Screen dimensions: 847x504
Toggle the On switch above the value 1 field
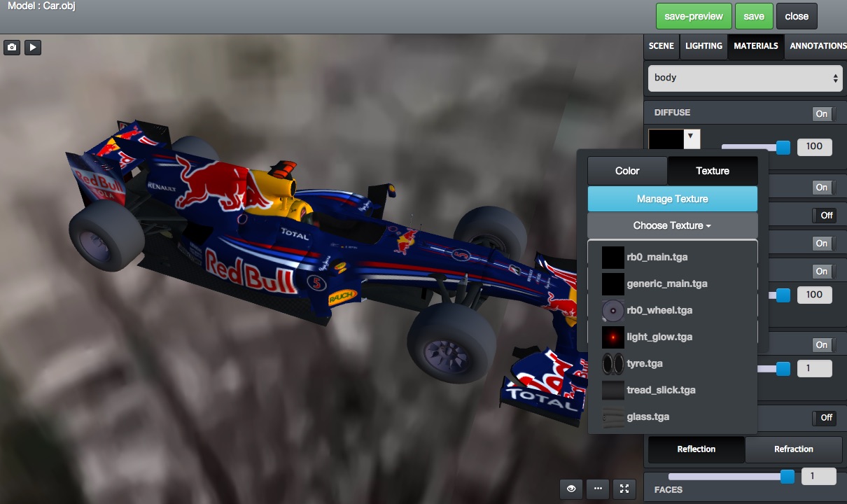coord(823,345)
